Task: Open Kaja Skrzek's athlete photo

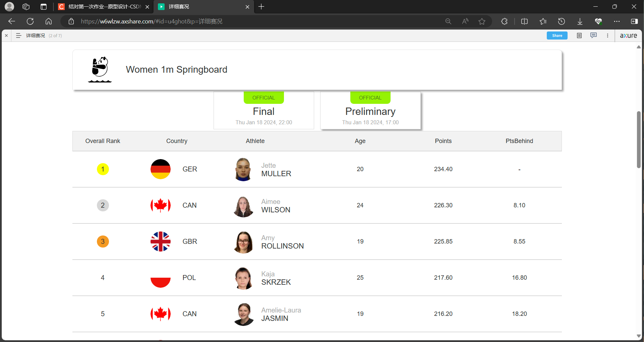Action: point(244,278)
